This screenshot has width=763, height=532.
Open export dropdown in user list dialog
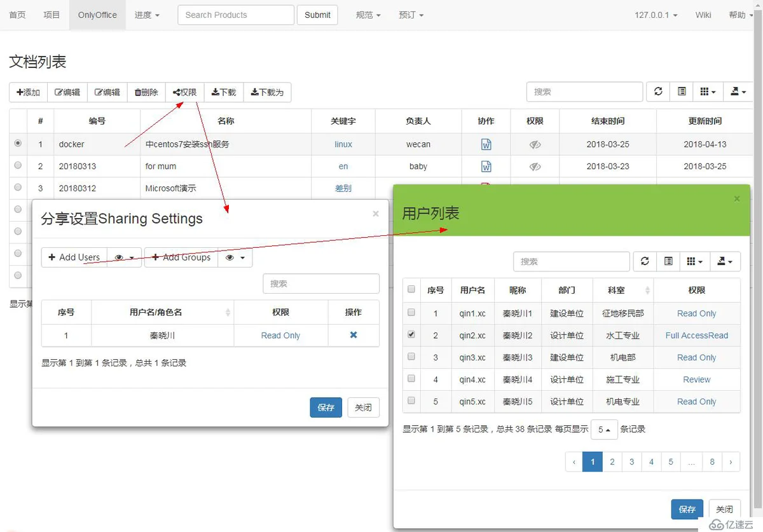(724, 261)
